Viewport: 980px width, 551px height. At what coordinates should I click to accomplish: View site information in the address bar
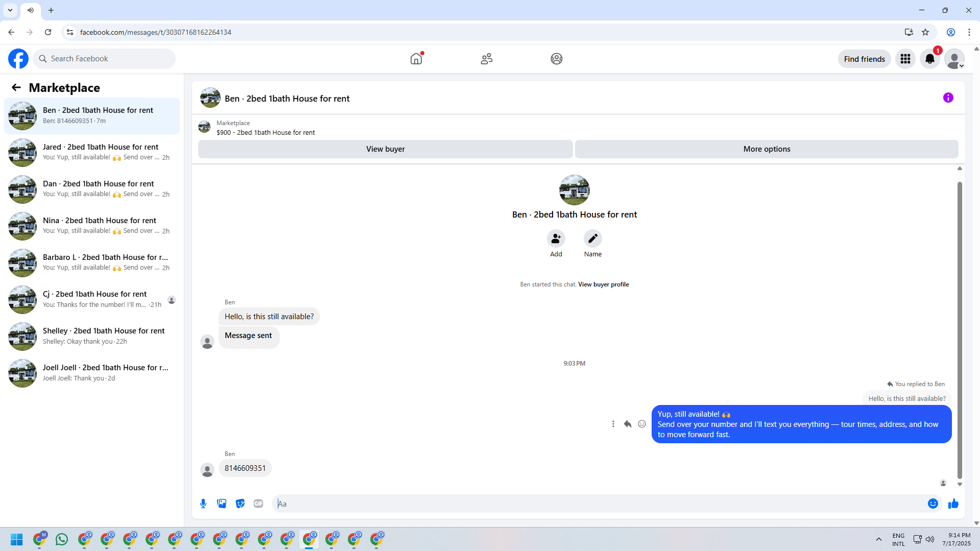[x=70, y=32]
